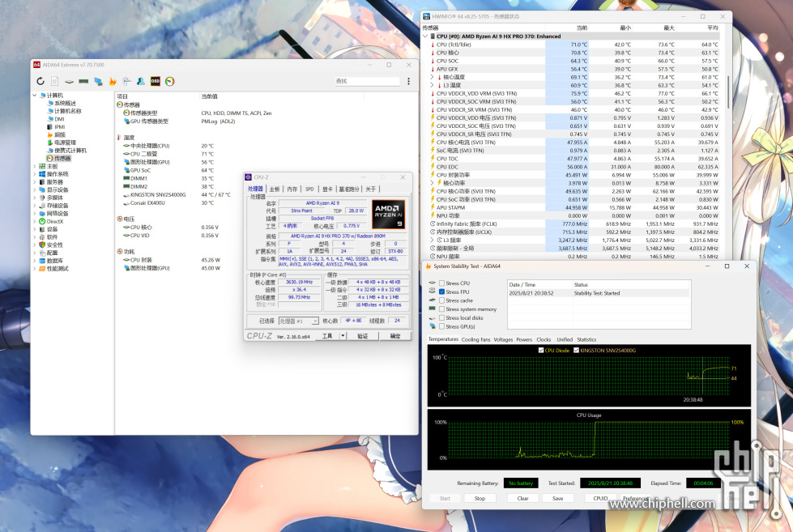Click the 当前 column header in HWiNFO
The width and height of the screenshot is (793, 532).
pyautogui.click(x=567, y=28)
